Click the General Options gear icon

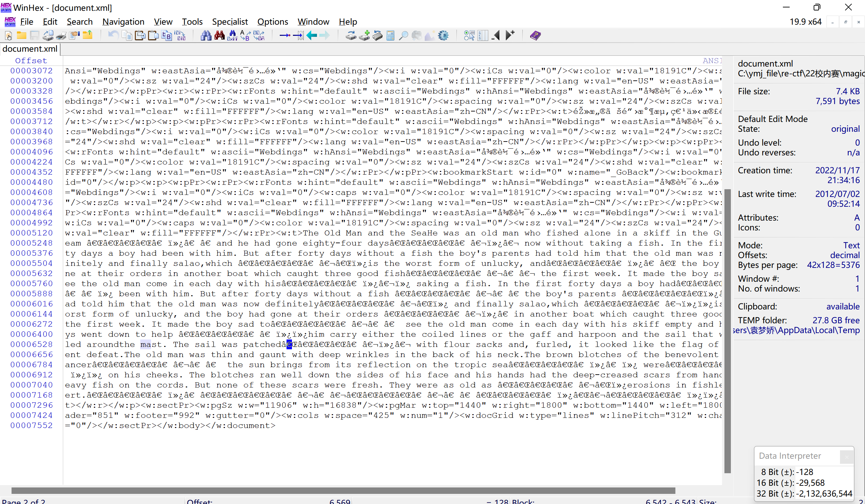[x=444, y=35]
